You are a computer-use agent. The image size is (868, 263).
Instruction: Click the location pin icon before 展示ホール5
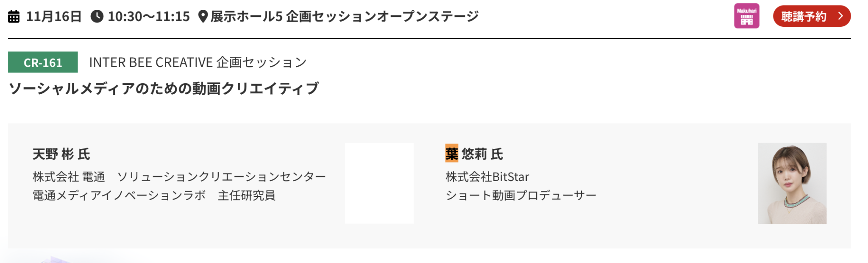(x=203, y=17)
